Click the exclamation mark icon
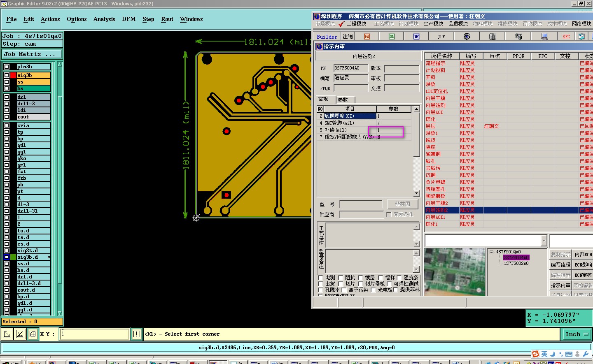Viewport: 593px width, 364px height. coord(137,334)
